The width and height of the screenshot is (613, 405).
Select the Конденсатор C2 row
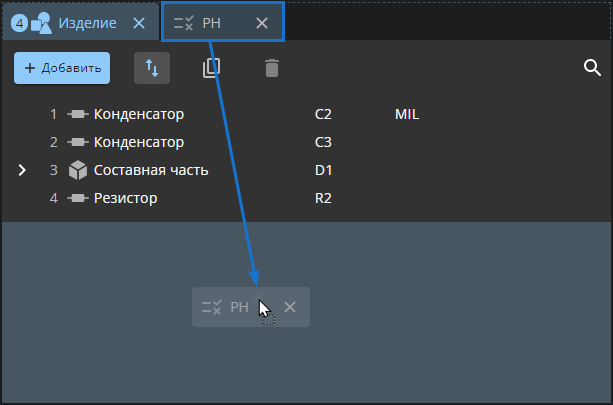(307, 114)
